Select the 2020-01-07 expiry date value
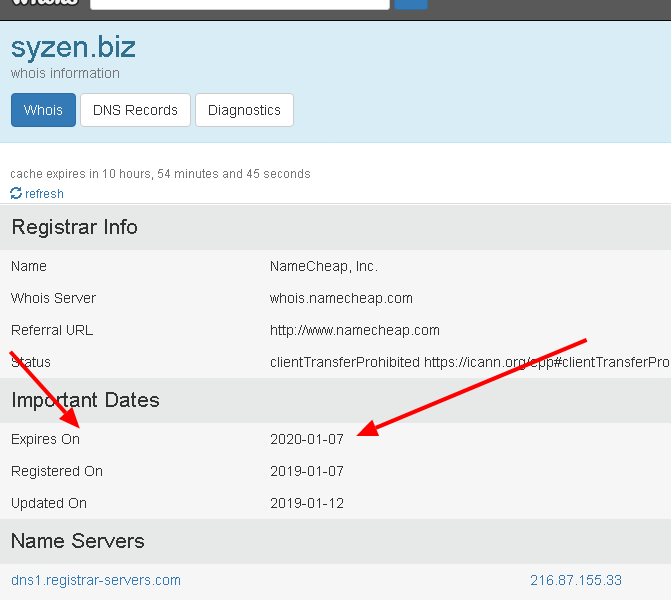 pyautogui.click(x=306, y=439)
